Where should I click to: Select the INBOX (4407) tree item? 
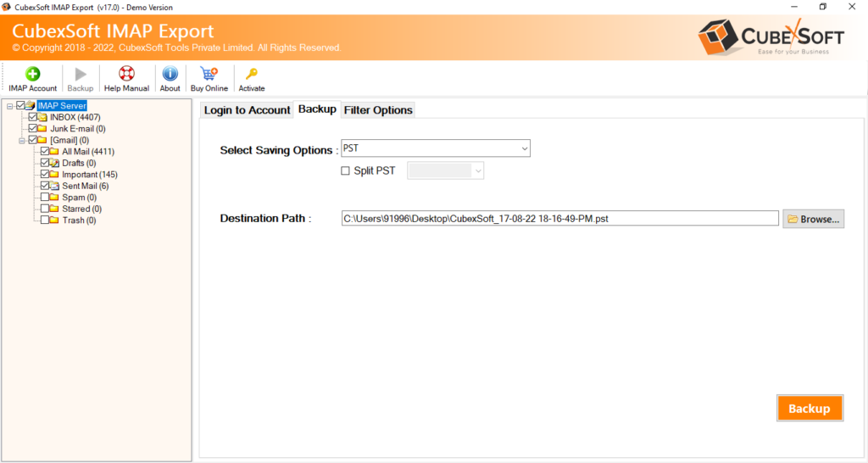tap(75, 117)
